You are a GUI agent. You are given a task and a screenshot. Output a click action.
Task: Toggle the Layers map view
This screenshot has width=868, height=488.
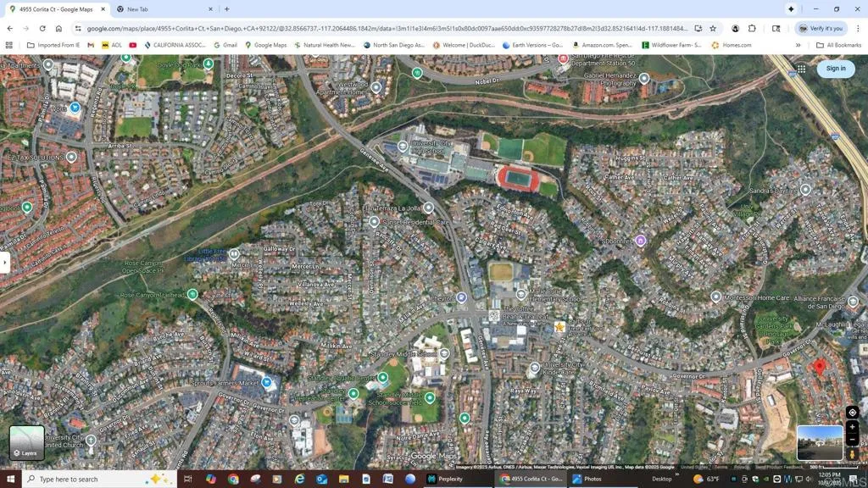pos(26,442)
